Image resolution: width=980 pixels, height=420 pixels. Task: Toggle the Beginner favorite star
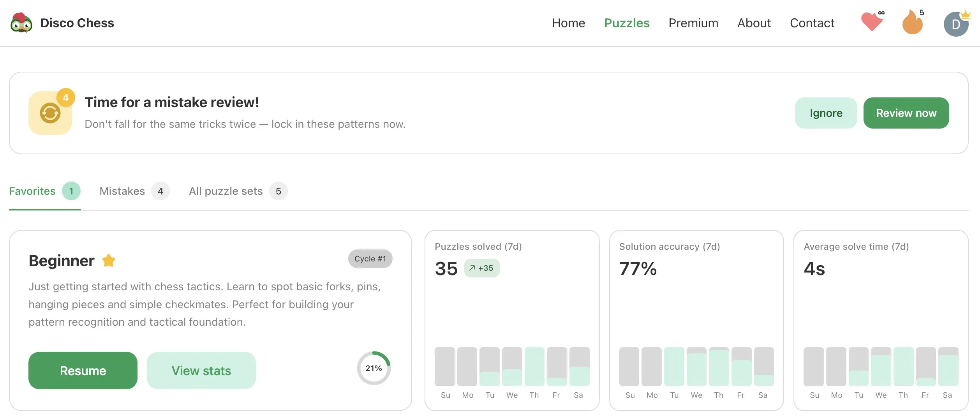pos(109,261)
